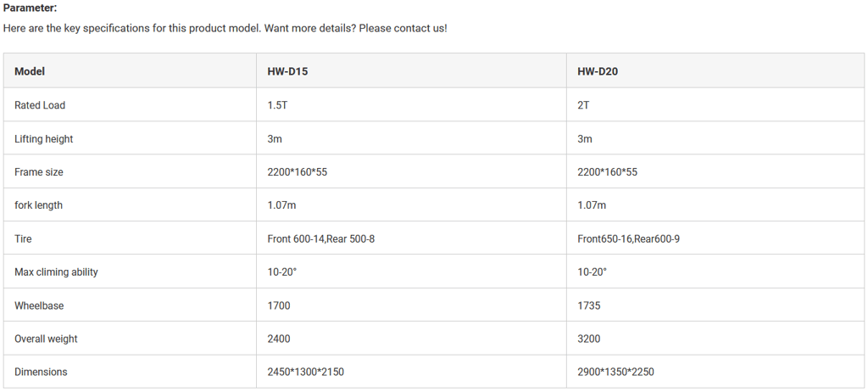Viewport: 868px width, 392px height.
Task: Click HW-D15 frame size 2200*160*55
Action: (298, 171)
